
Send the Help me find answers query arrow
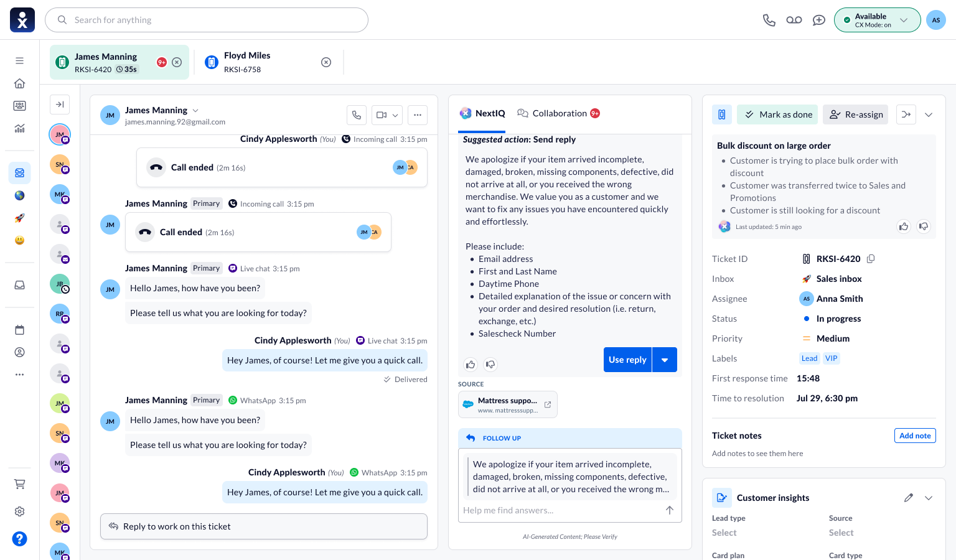(x=670, y=510)
